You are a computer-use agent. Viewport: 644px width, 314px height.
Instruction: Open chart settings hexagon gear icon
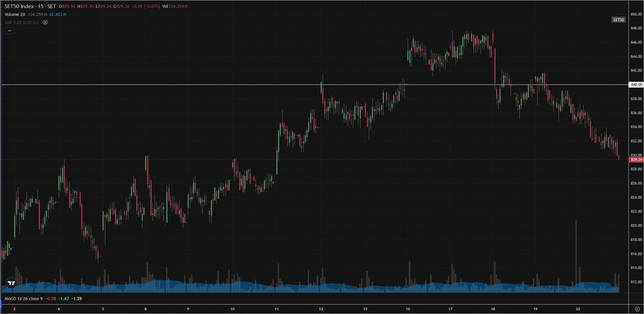point(637,309)
